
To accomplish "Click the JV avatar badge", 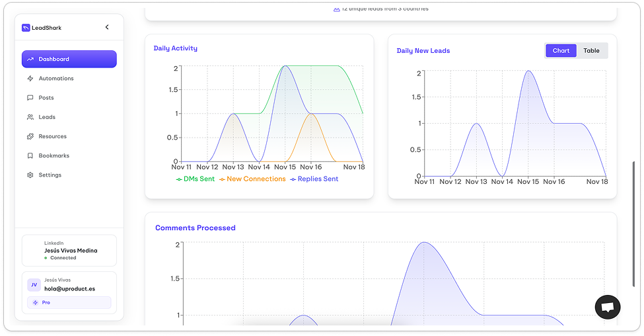I will tap(34, 284).
